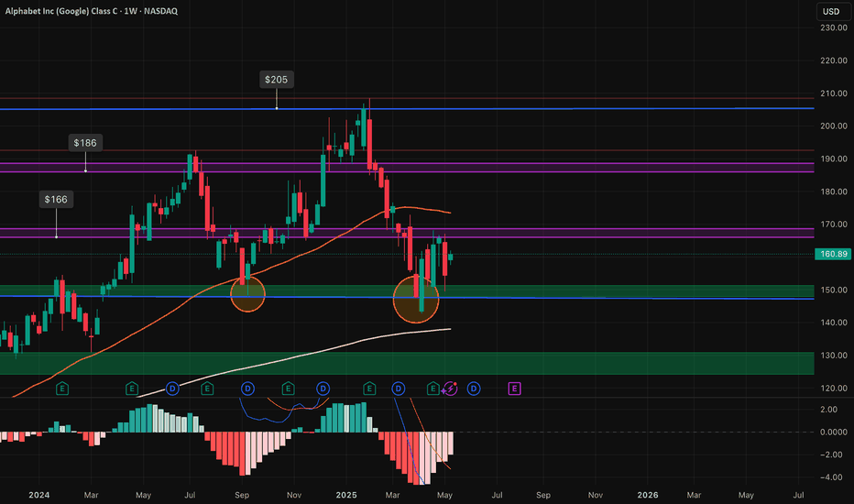Click the Sep label just before Nov 2024
854x504 pixels.
click(x=242, y=495)
